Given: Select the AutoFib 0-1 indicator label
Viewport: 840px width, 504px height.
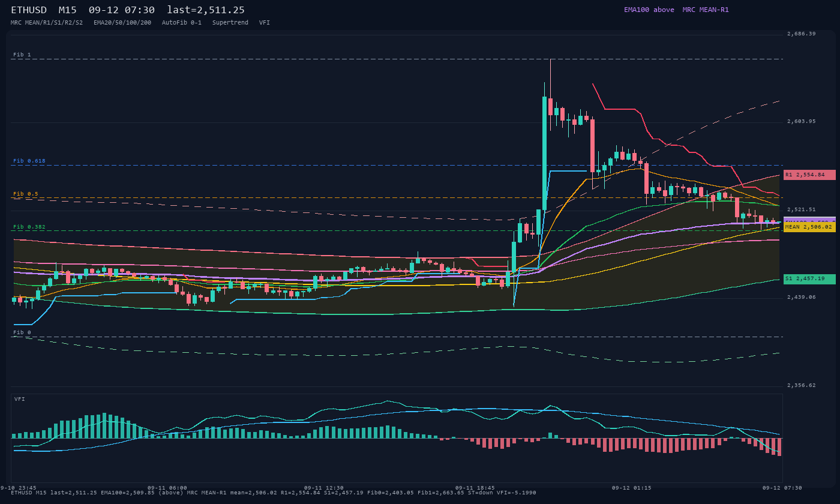Looking at the screenshot, I should tap(182, 22).
